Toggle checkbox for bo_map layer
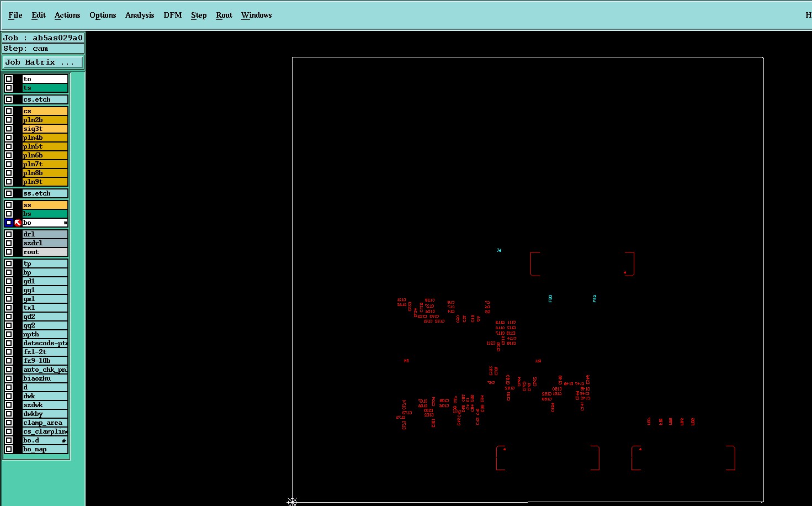This screenshot has height=506, width=812. 9,449
